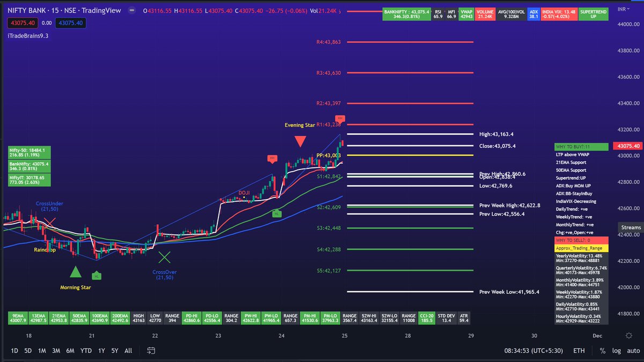The height and width of the screenshot is (362, 644).
Task: Click the Raindrop pattern label
Action: coord(45,250)
